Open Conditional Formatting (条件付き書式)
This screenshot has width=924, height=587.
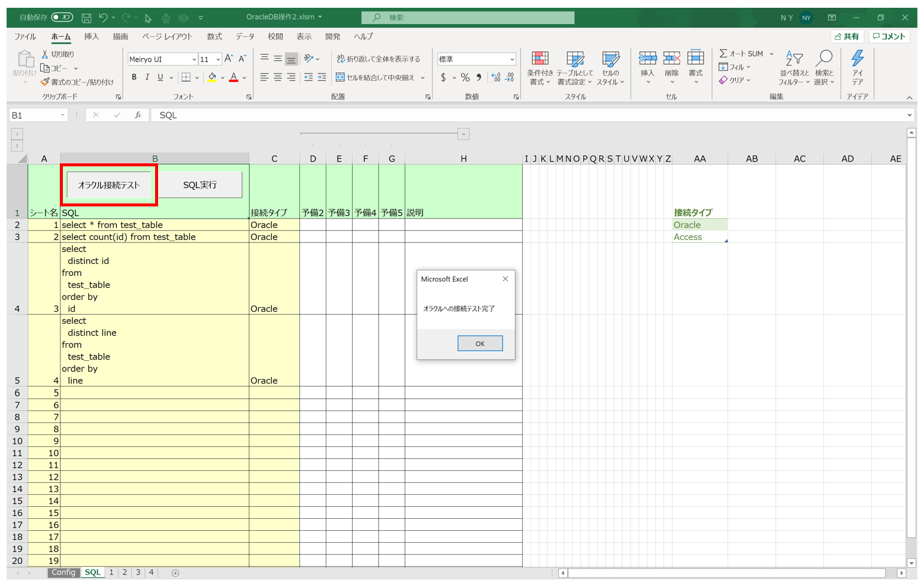tap(540, 68)
